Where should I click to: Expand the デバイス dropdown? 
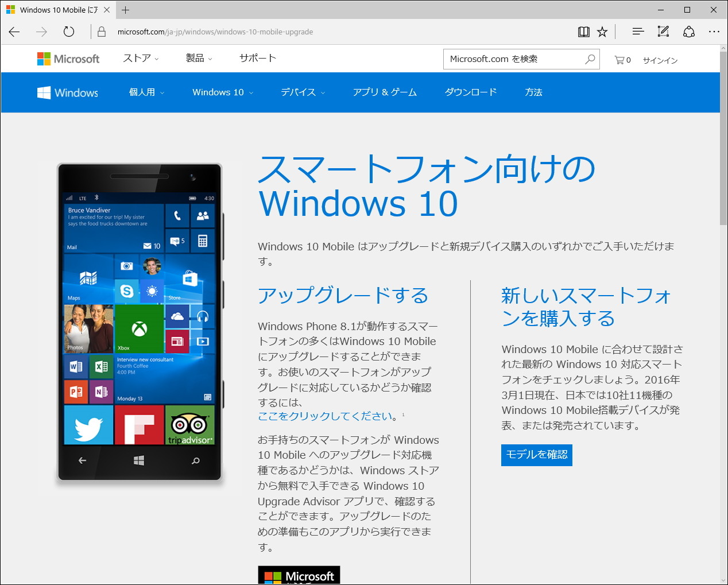(303, 92)
